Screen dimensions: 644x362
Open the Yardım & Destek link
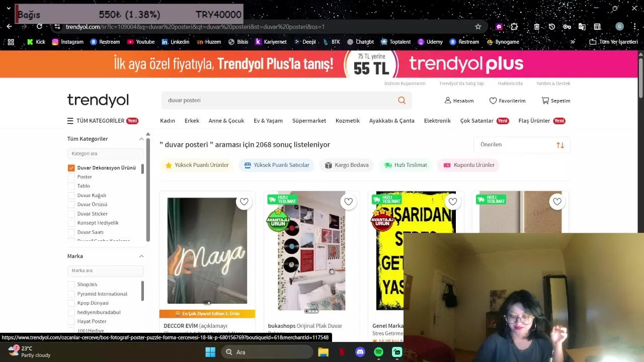[553, 83]
